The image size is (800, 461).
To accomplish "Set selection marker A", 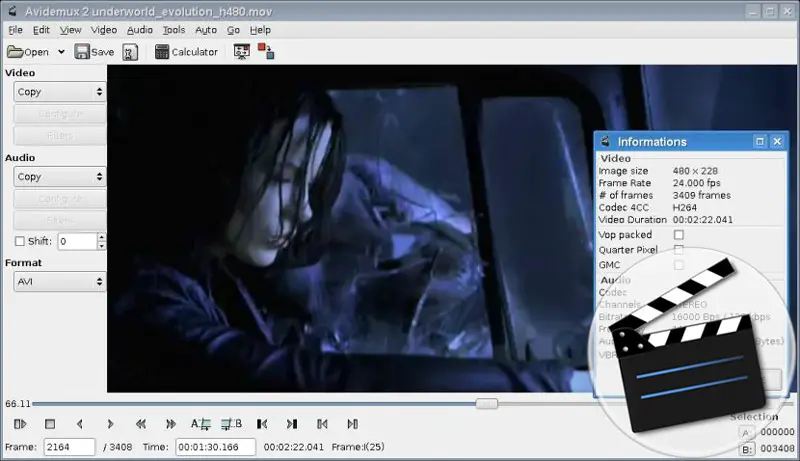I will click(x=201, y=424).
